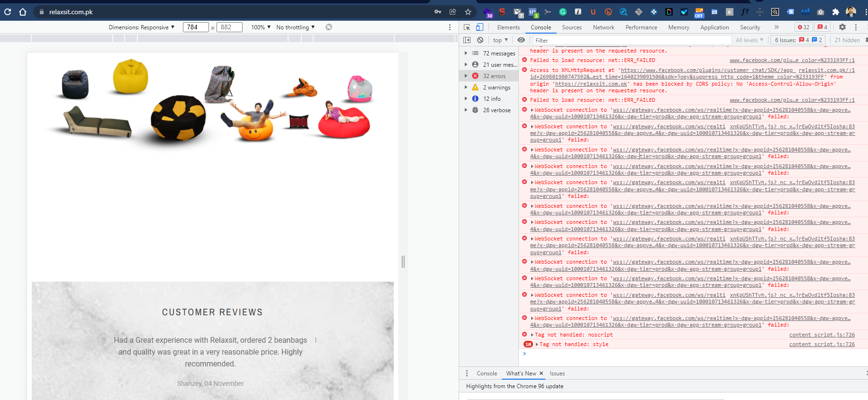This screenshot has height=400, width=868.
Task: Open the Dimensions: Responsive dropdown
Action: click(x=142, y=27)
